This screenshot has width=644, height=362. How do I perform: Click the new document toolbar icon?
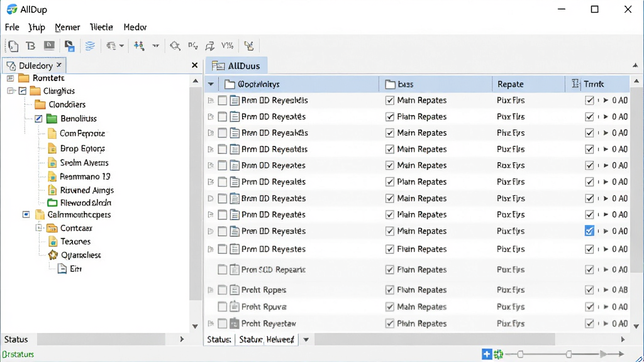coord(13,45)
